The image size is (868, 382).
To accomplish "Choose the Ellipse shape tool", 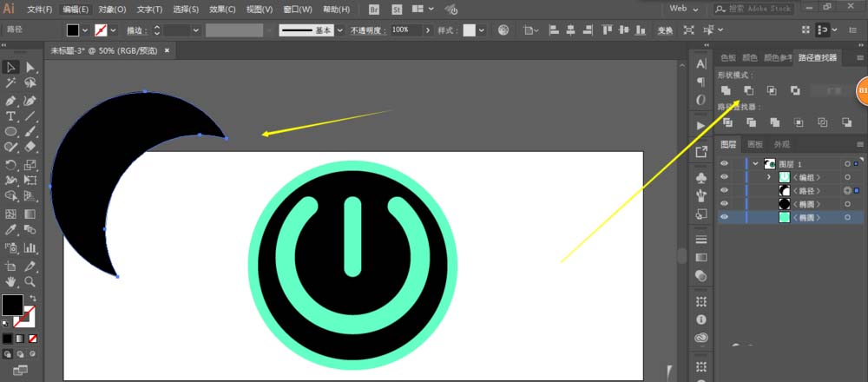I will (x=11, y=132).
